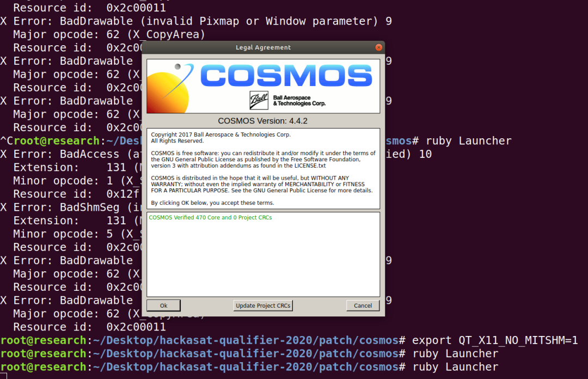Click terminal line 'export QT_X11_NO_MITSHM=1'

click(495, 340)
